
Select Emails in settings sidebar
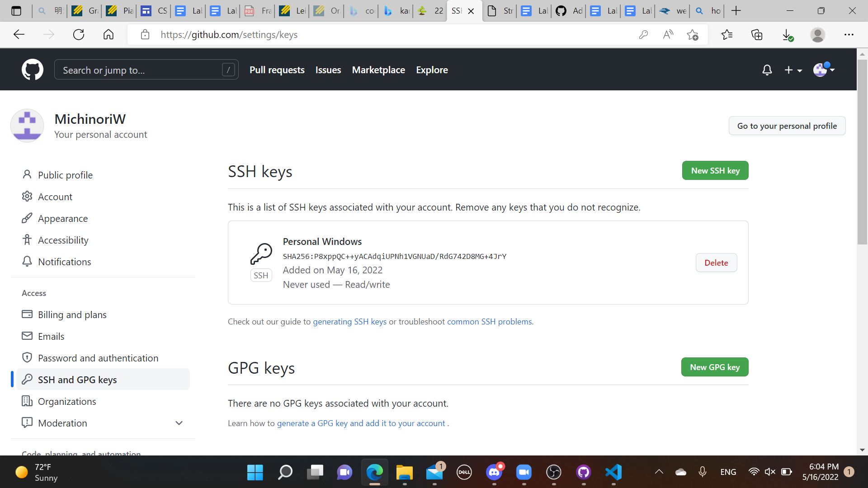coord(51,336)
